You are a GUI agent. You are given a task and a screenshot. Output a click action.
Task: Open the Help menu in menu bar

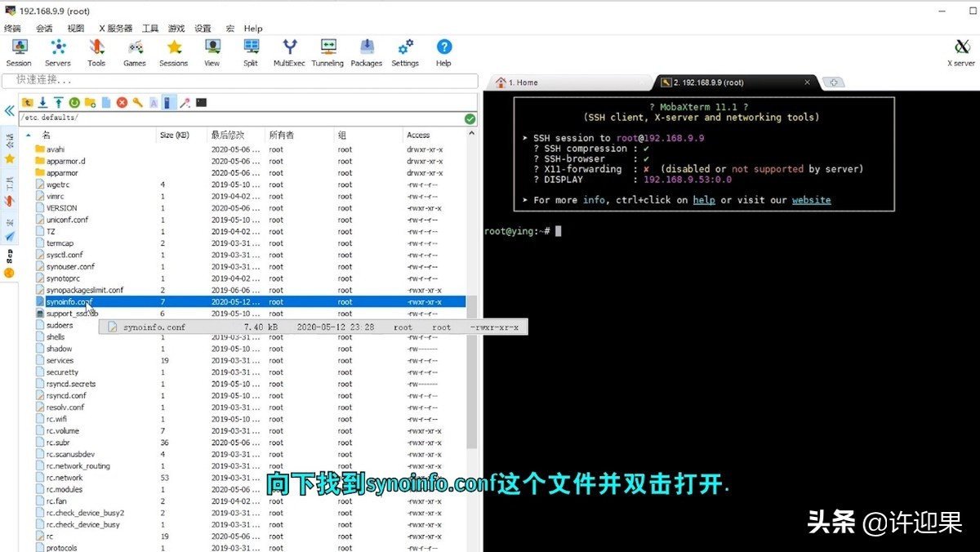tap(253, 29)
